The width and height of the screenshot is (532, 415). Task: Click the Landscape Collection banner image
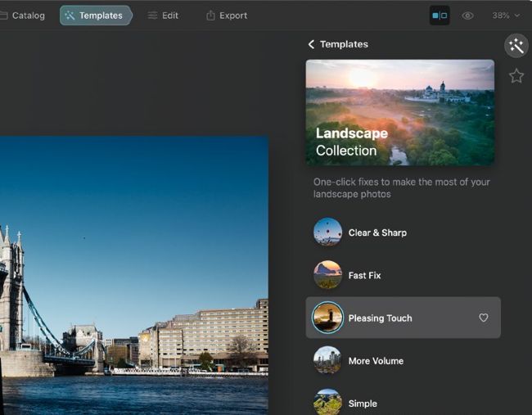(399, 112)
